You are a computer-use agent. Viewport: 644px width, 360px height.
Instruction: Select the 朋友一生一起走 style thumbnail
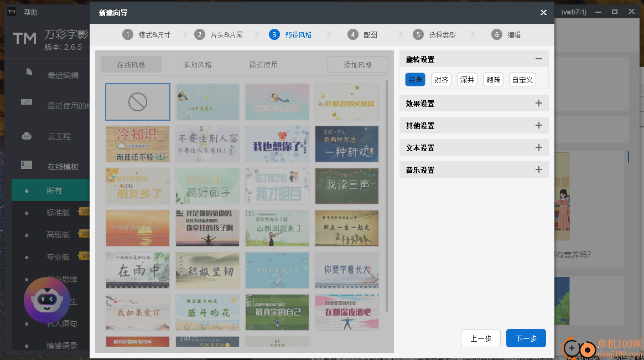(347, 228)
